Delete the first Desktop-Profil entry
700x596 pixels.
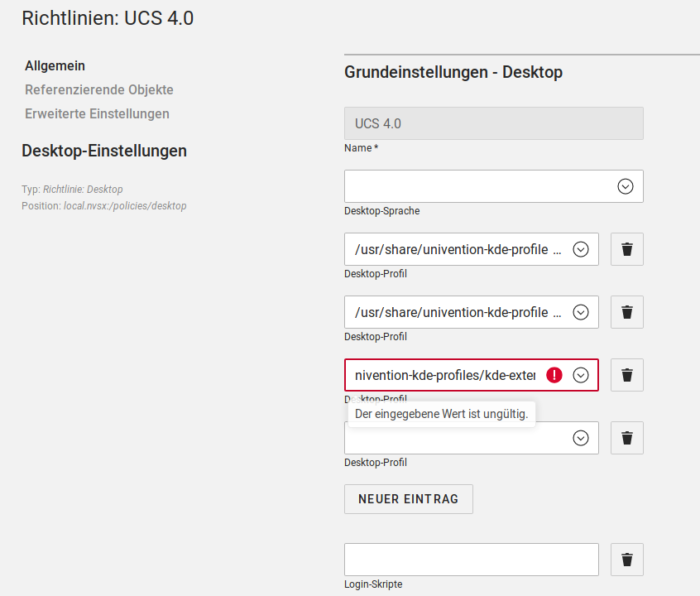(626, 249)
